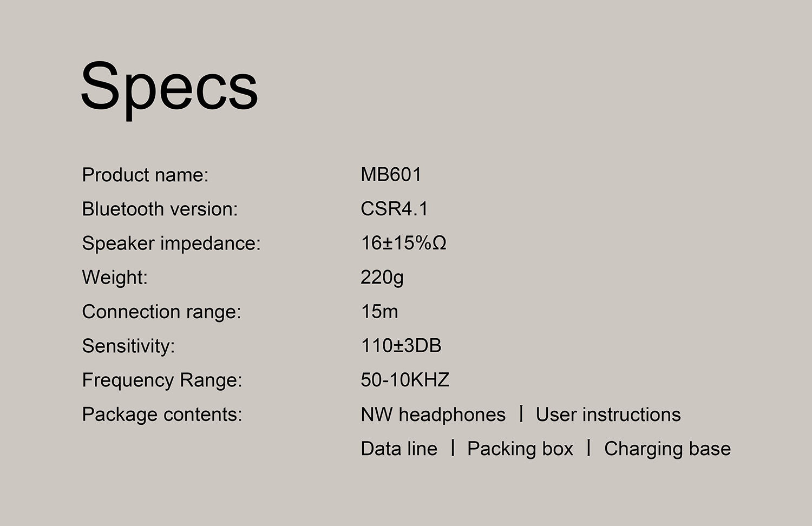Select the Sensitivity label
812x526 pixels.
[x=128, y=346]
